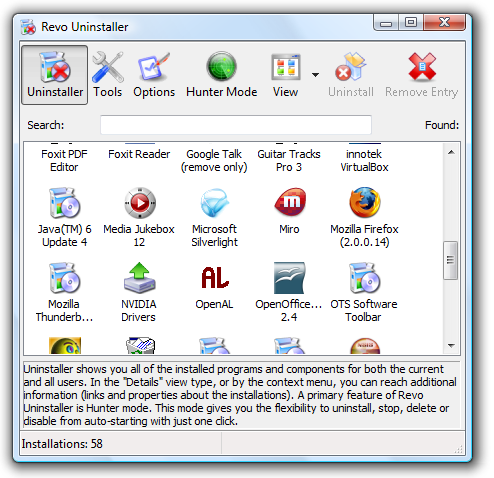This screenshot has width=494, height=478.
Task: Click the vertical scrollbar thumb
Action: click(x=450, y=260)
